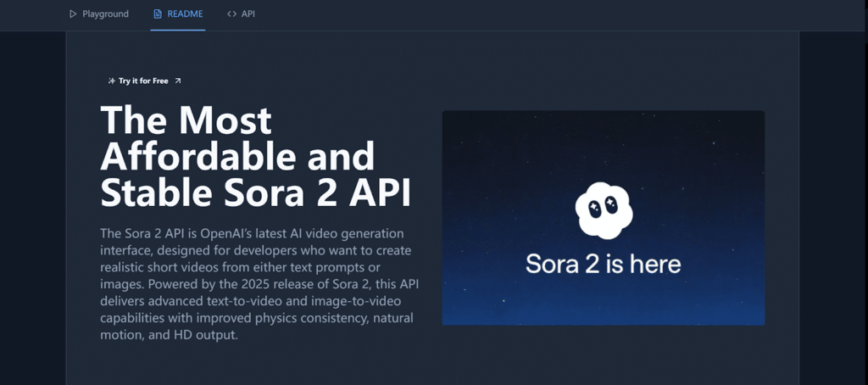Click the sparkle icon beside Try it for Free
The height and width of the screenshot is (385, 868).
point(112,81)
